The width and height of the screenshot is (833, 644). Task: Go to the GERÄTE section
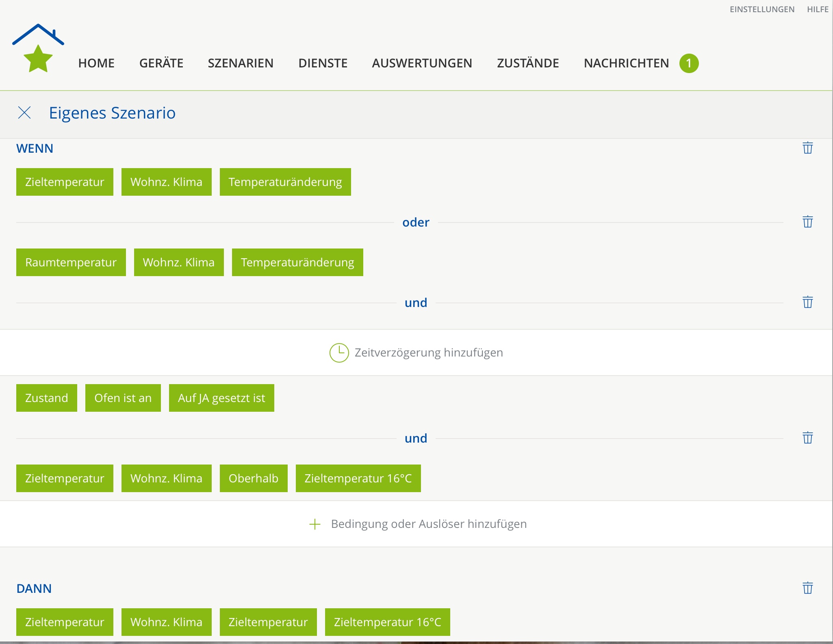tap(161, 63)
